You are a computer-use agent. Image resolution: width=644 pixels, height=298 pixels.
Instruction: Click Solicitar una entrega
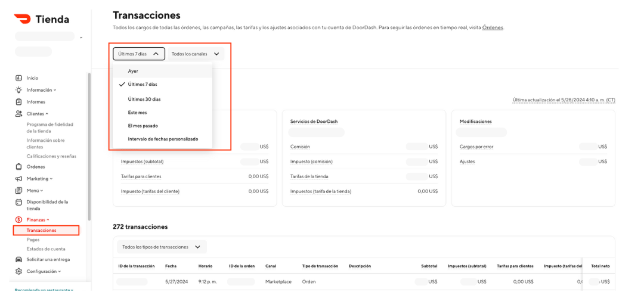(48, 259)
